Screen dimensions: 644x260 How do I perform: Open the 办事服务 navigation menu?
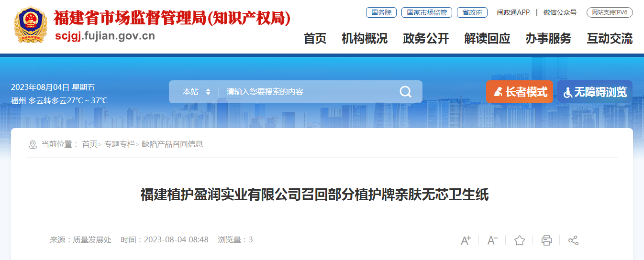coord(548,39)
